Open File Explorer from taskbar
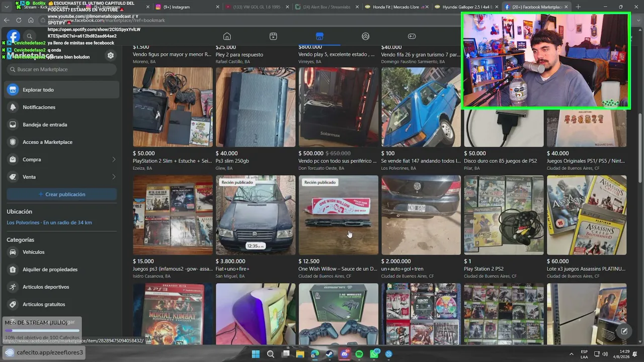Image resolution: width=644 pixels, height=362 pixels. [x=300, y=354]
